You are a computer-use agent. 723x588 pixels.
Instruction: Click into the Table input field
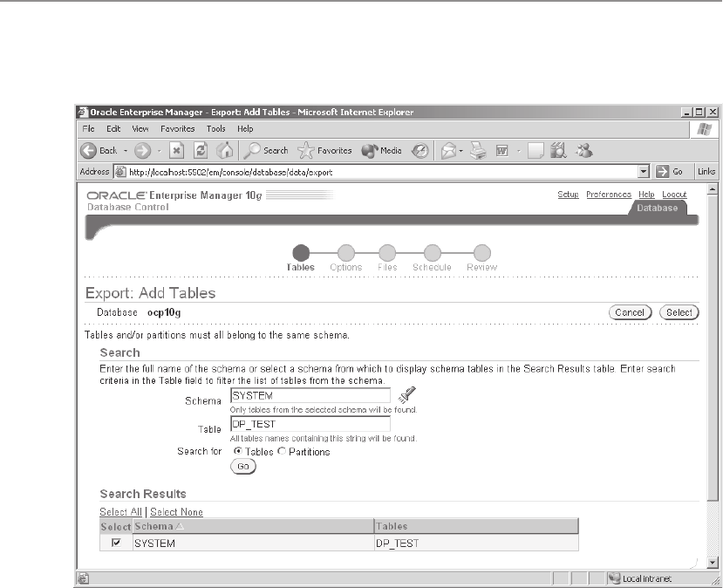(310, 424)
